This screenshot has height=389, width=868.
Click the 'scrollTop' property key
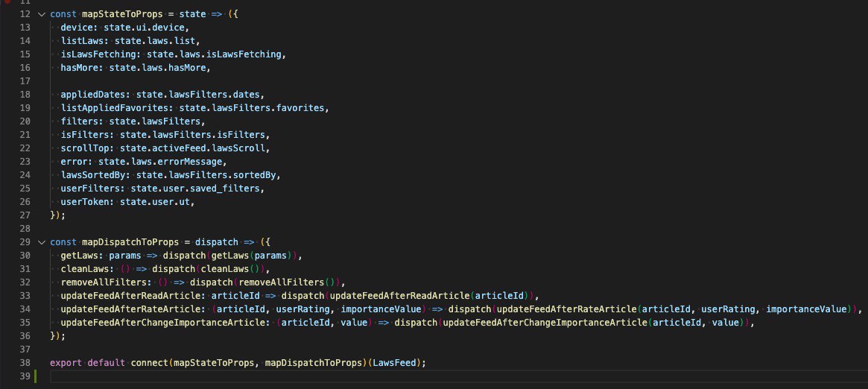pyautogui.click(x=85, y=148)
